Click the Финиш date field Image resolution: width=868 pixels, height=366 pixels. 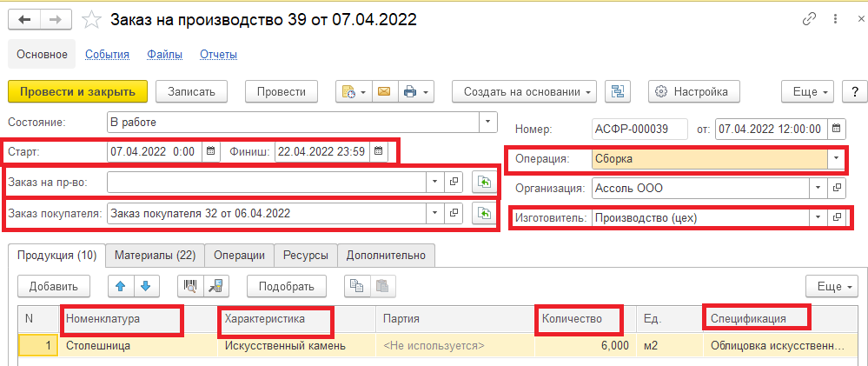322,151
